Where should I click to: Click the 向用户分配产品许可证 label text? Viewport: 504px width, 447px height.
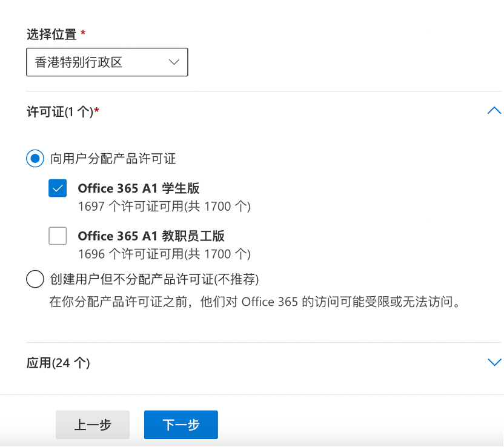(x=113, y=159)
